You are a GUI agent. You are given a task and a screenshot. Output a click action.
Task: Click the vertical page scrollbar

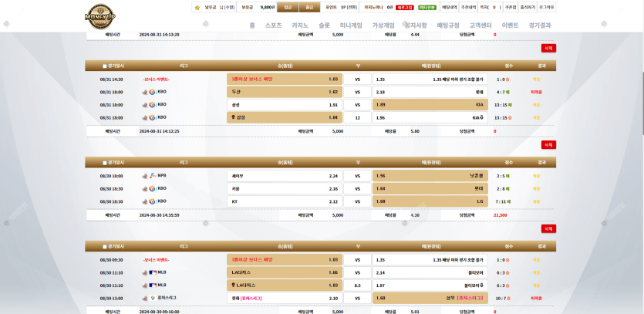tap(642, 103)
